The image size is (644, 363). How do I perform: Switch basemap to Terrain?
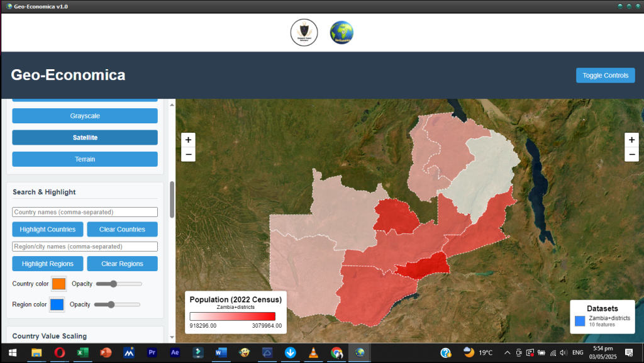[85, 159]
